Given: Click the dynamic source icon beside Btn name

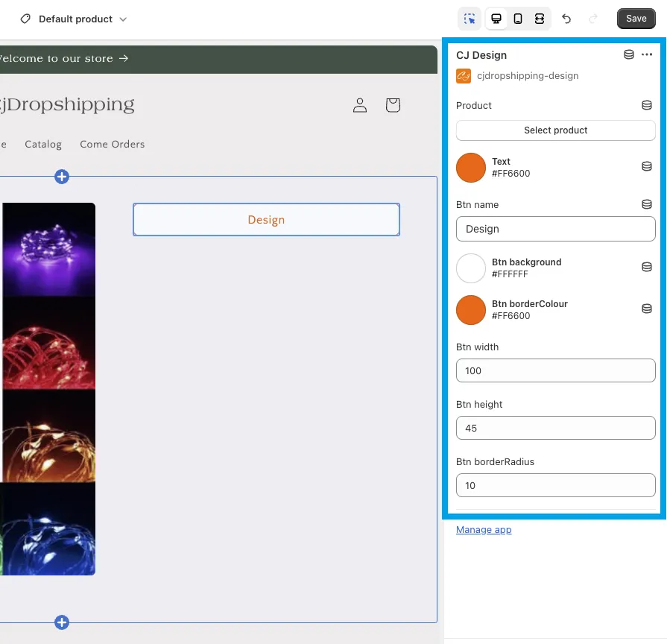Looking at the screenshot, I should click(647, 204).
